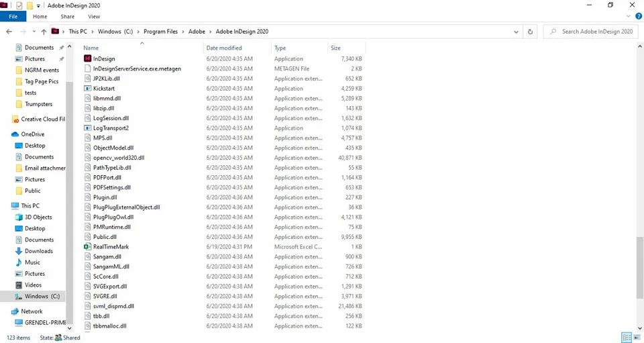This screenshot has width=644, height=343.
Task: Select the MPS.dll file
Action: 103,138
